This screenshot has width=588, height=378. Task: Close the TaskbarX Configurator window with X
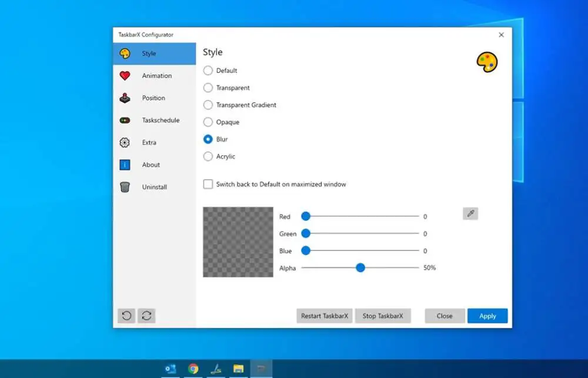click(x=502, y=35)
